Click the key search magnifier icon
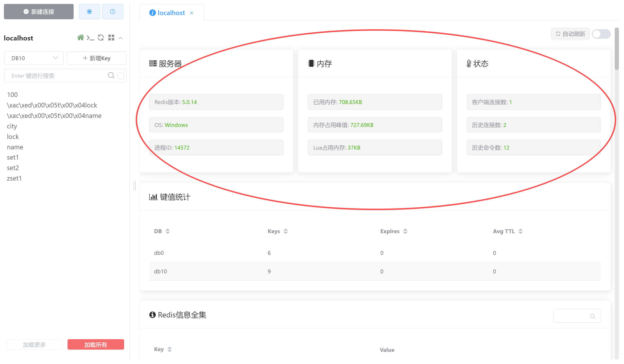 pyautogui.click(x=111, y=76)
